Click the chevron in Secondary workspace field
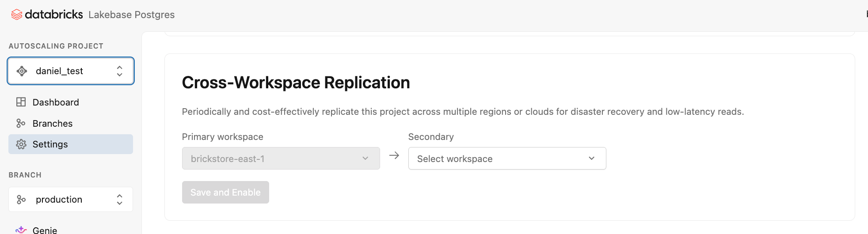 [591, 159]
